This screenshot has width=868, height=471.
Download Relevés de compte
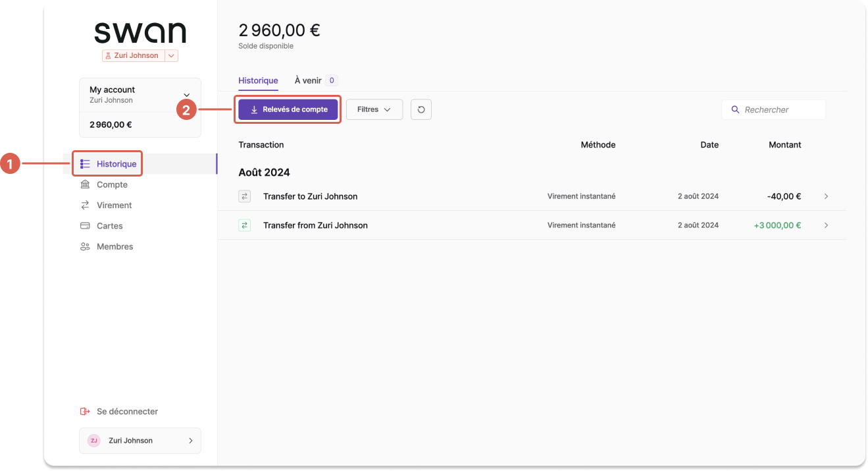(x=288, y=109)
